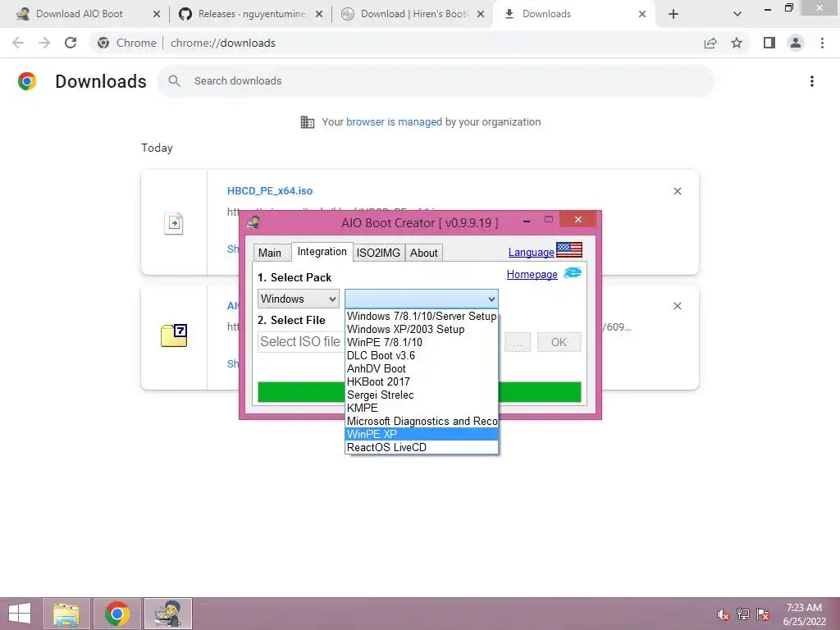Click the address bar URL

(223, 43)
